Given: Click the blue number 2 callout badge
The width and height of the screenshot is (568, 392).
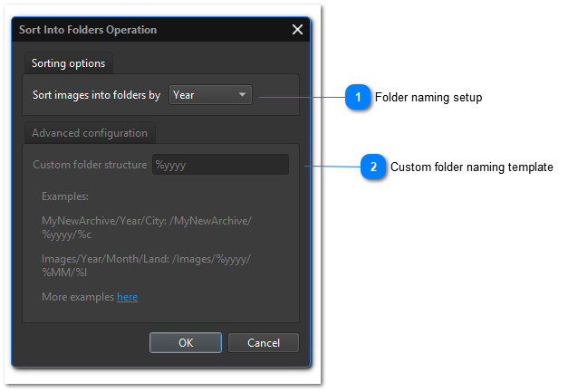Looking at the screenshot, I should click(374, 167).
